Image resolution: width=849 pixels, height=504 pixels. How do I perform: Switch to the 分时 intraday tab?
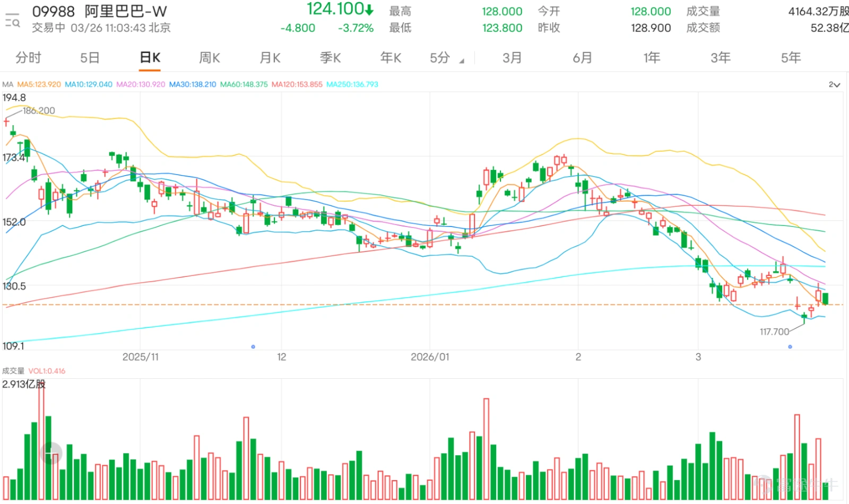(x=28, y=57)
